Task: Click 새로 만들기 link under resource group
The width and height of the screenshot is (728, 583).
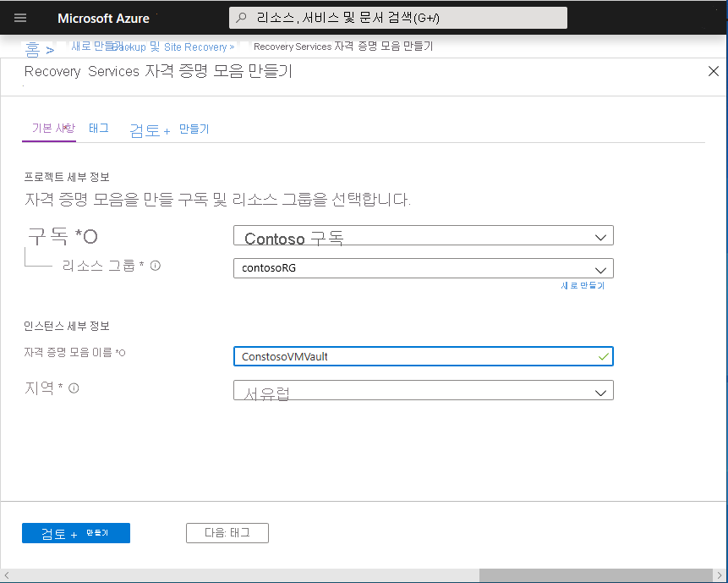Action: [582, 286]
